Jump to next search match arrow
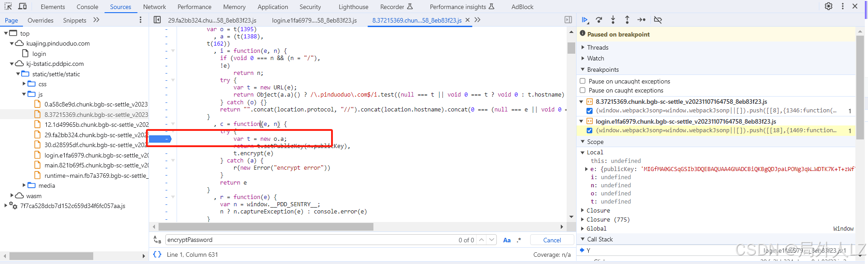Viewport: 868px width, 264px height. tap(492, 240)
